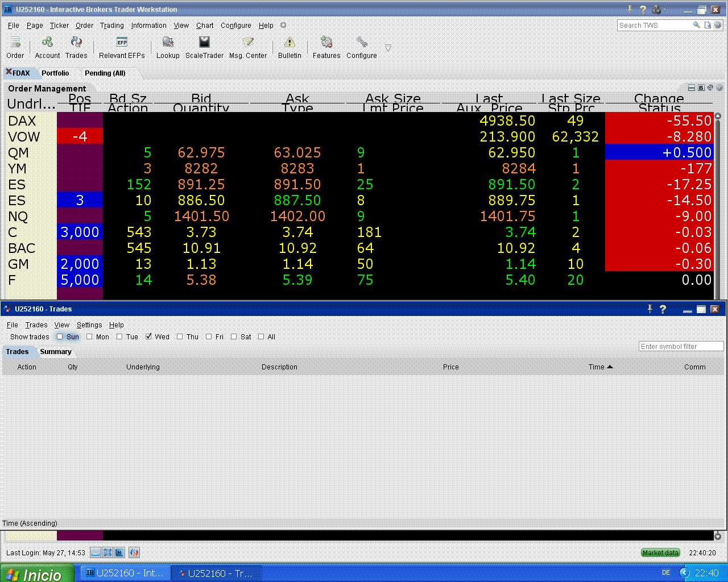The height and width of the screenshot is (582, 728).
Task: Enable the Fri trades checkbox
Action: [x=209, y=336]
